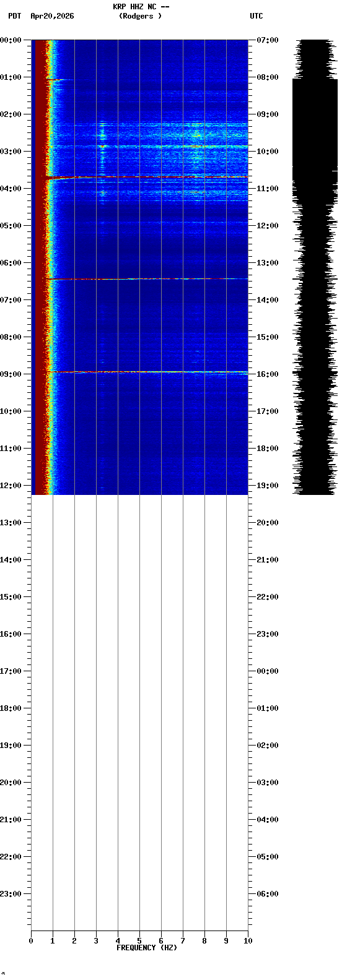Click the UTC axis label '11:00'
The image size is (342, 980).
coord(268,189)
